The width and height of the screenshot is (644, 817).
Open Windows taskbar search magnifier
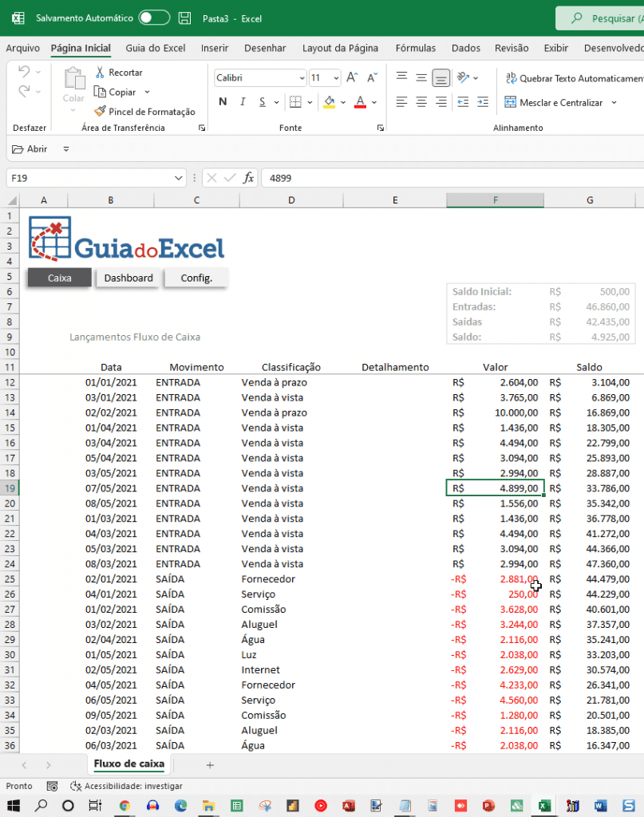pyautogui.click(x=41, y=806)
